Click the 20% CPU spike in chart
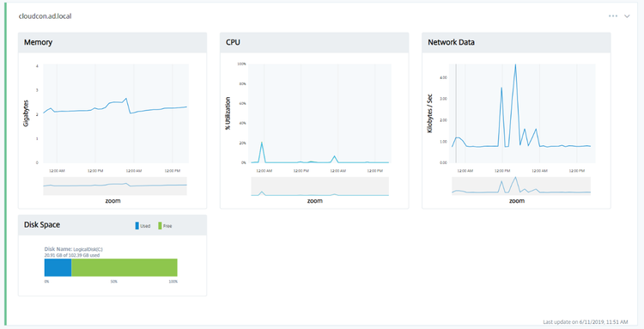644x329 pixels. (x=262, y=143)
